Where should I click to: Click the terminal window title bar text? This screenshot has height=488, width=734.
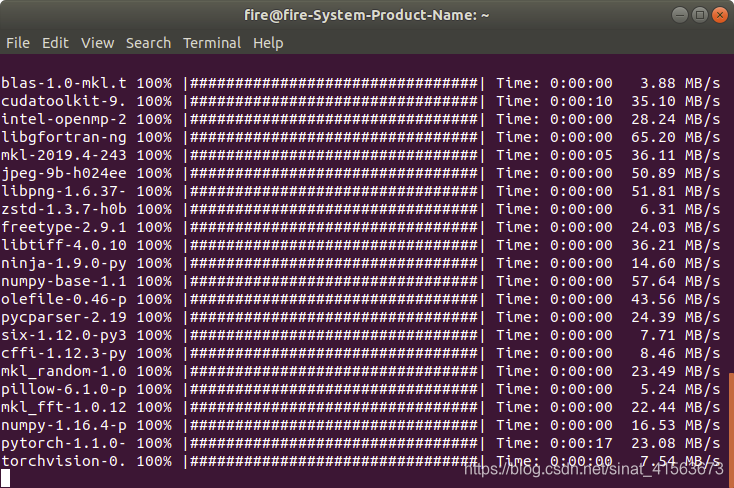pos(367,15)
